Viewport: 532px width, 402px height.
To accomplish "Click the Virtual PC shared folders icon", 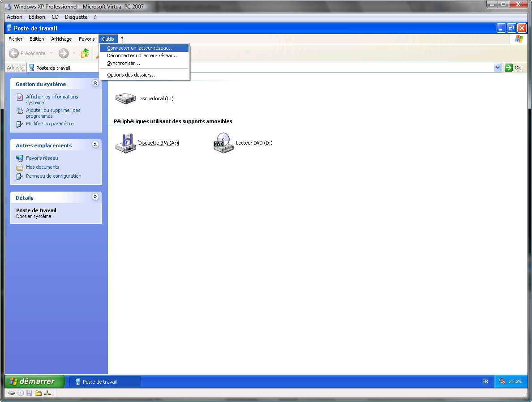I will 39,393.
